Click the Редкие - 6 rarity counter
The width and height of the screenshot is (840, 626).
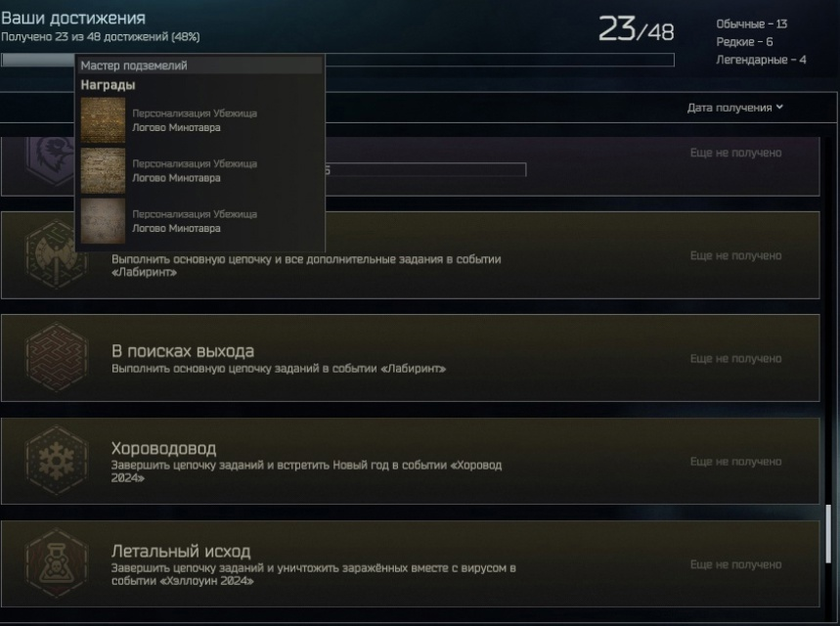pos(744,42)
